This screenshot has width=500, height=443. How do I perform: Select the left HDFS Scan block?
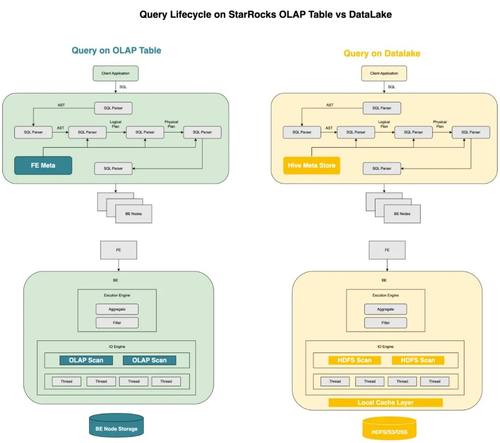354,360
